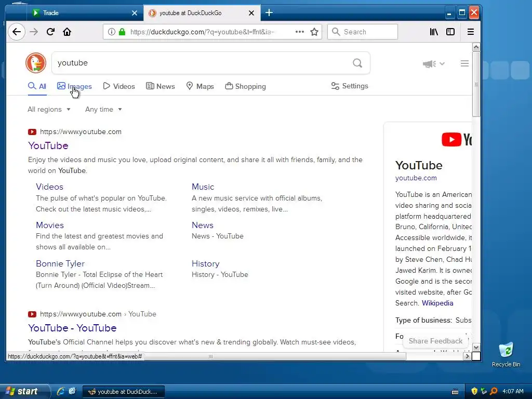
Task: Click the DuckDuckGo duck logo
Action: pyautogui.click(x=36, y=63)
